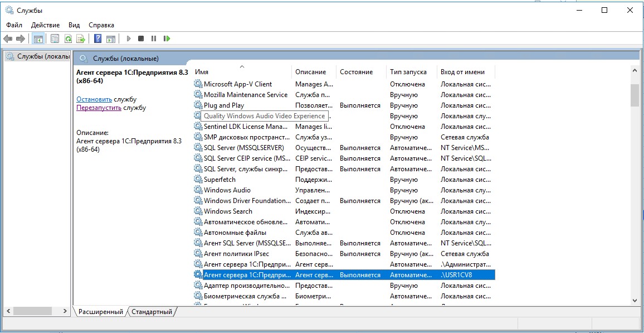Click gear icon of Адаптер производительности
The image size is (644, 333).
click(198, 286)
